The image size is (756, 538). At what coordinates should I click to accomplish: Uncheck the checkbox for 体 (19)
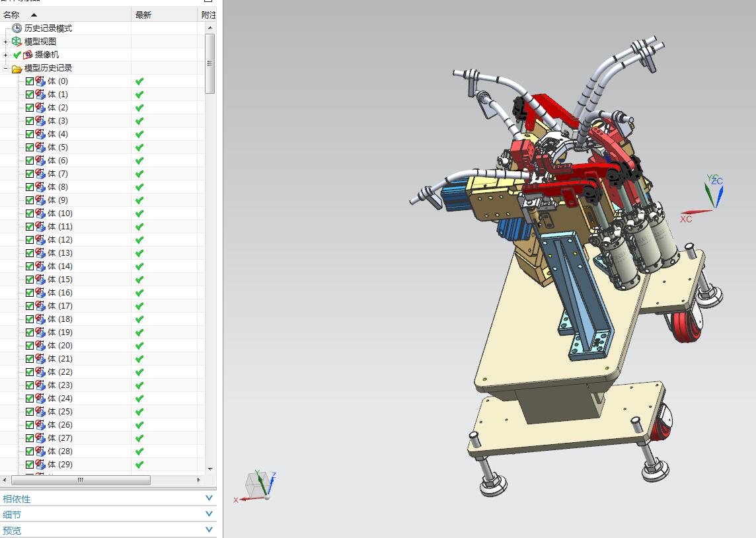tap(30, 332)
